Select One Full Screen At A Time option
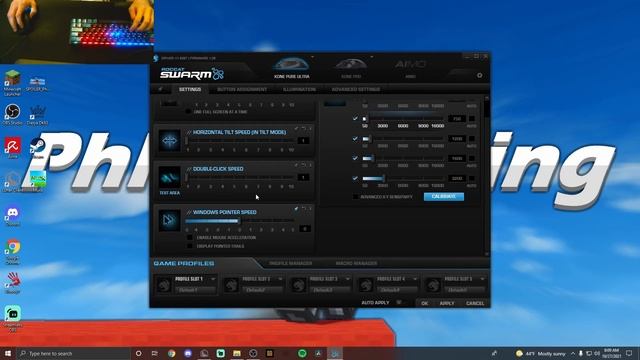 tap(188, 111)
